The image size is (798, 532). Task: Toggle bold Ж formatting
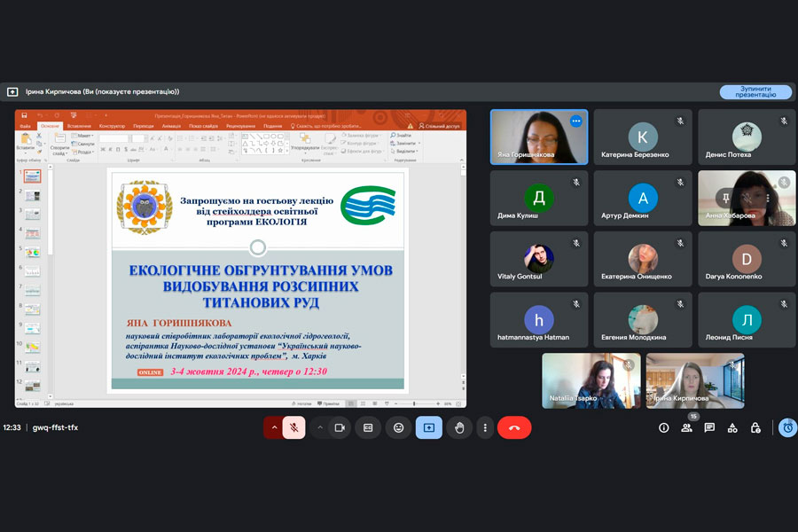(x=103, y=149)
